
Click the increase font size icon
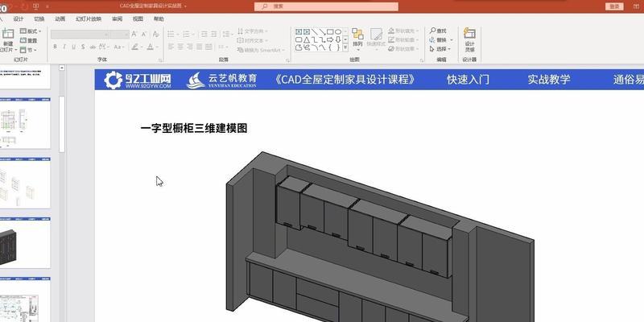(x=134, y=35)
